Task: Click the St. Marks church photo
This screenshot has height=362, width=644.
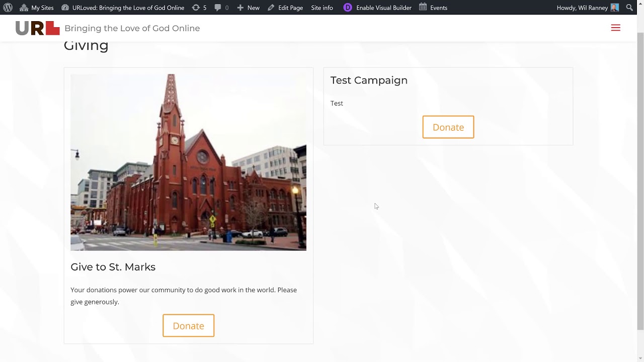Action: [188, 162]
